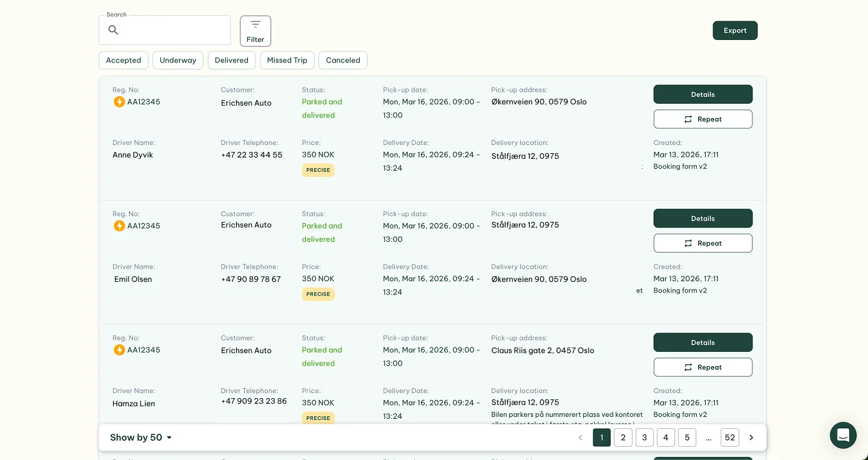Enable the Delivered status filter
The width and height of the screenshot is (868, 460).
(232, 60)
